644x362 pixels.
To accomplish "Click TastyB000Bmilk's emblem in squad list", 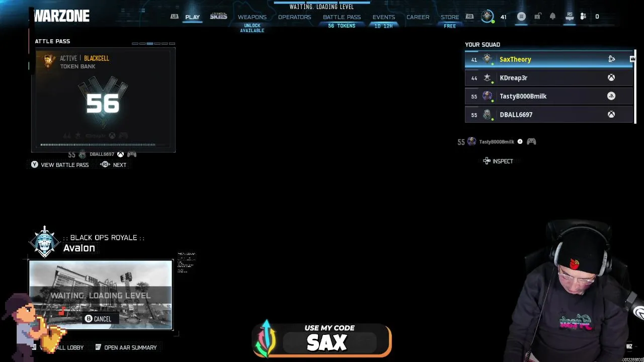I will coord(487,96).
